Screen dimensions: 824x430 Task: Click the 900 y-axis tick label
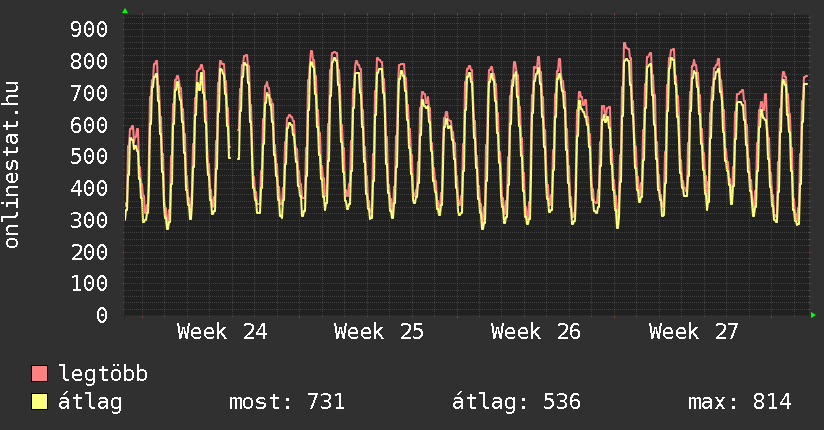[89, 29]
